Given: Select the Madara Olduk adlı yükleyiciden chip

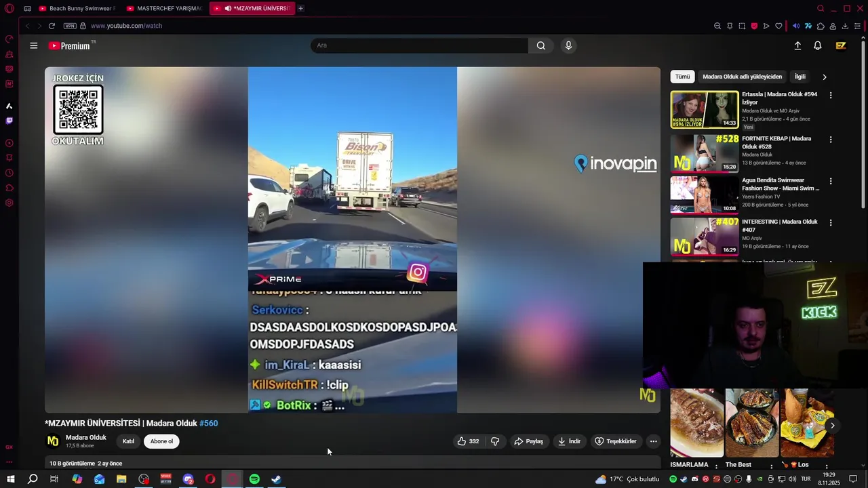Looking at the screenshot, I should coord(742,77).
